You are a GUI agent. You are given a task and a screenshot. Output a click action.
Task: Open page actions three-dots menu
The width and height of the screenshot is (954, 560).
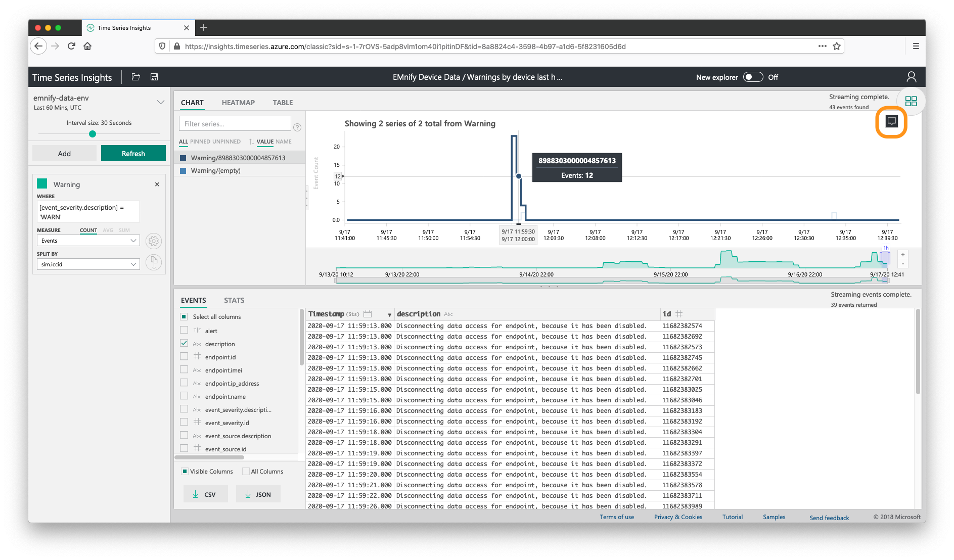[x=823, y=46]
